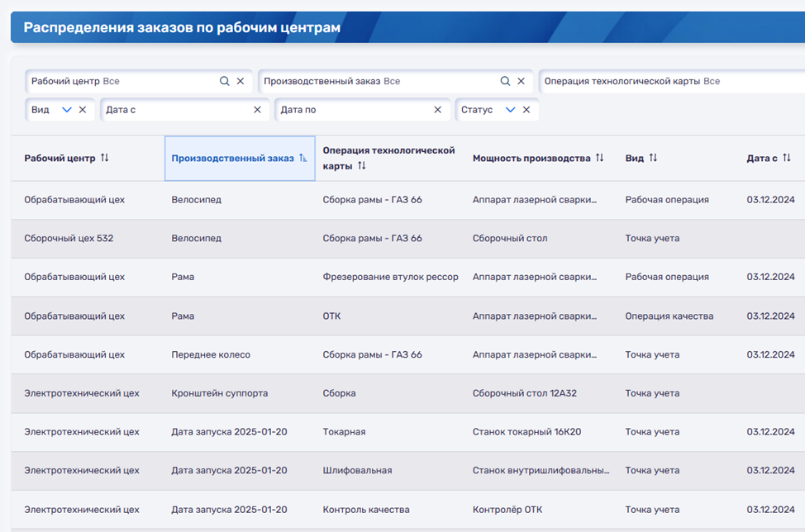Clear the Рабочий центр filter
Image resolution: width=805 pixels, height=532 pixels.
(x=241, y=82)
